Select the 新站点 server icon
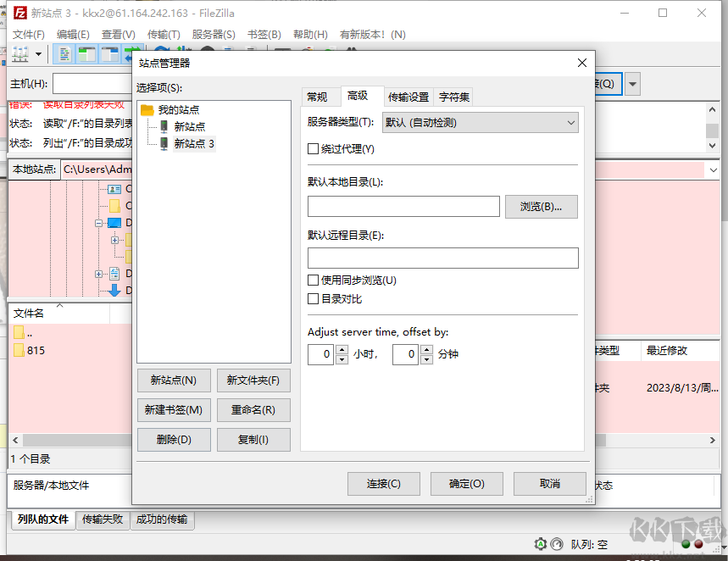The image size is (728, 561). (164, 126)
